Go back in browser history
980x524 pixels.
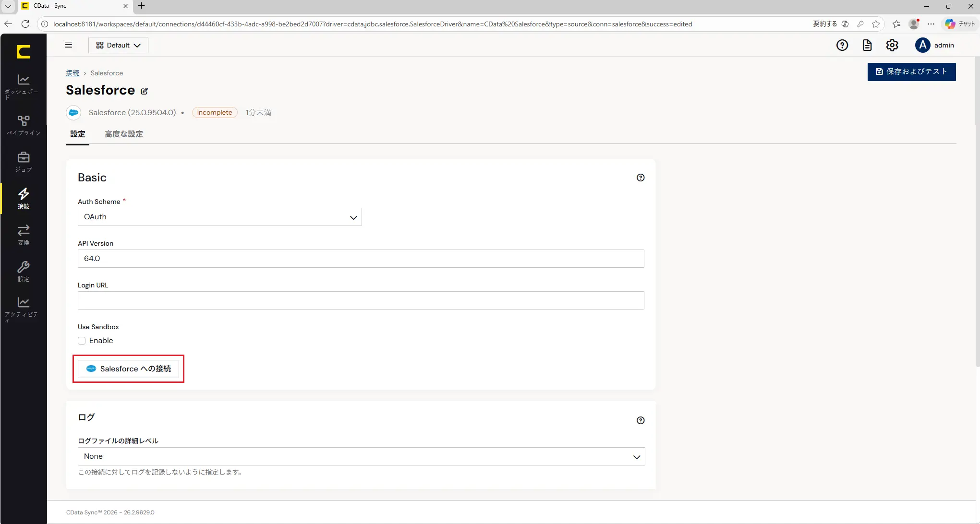[8, 24]
